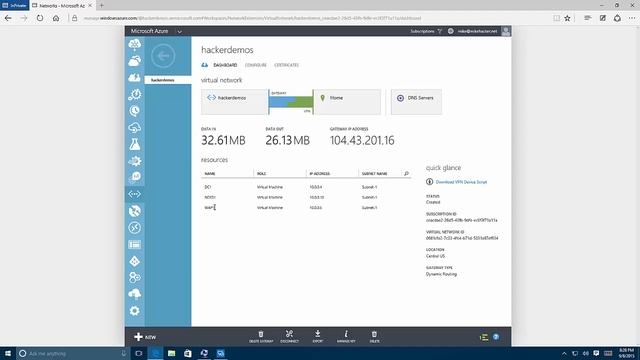Screen dimensions: 640x360
Task: Click DELETE in the bottom bar
Action: (x=374, y=337)
